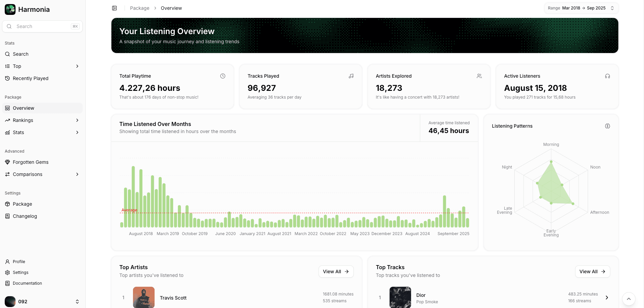Open the Overview page in sidebar
The image size is (644, 308).
(x=43, y=108)
